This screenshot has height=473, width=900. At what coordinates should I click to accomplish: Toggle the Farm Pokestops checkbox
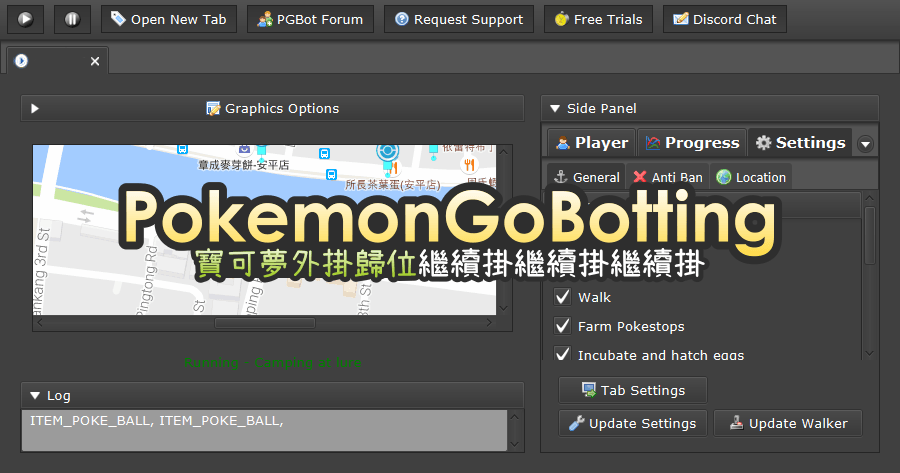[562, 326]
